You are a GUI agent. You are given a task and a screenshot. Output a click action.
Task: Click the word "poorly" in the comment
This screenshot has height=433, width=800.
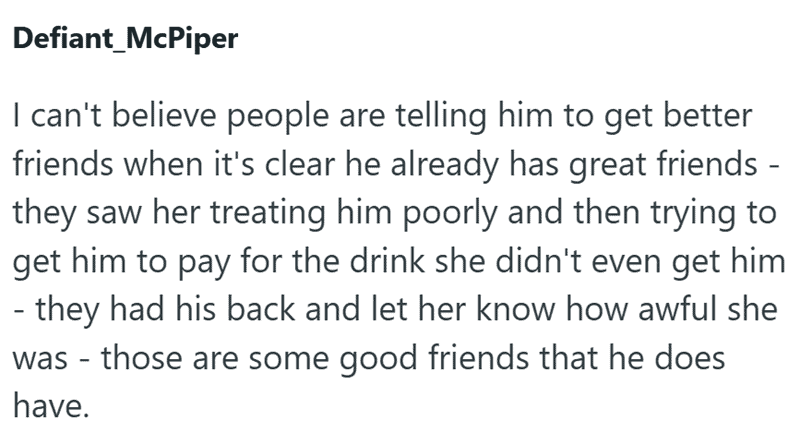(x=449, y=214)
